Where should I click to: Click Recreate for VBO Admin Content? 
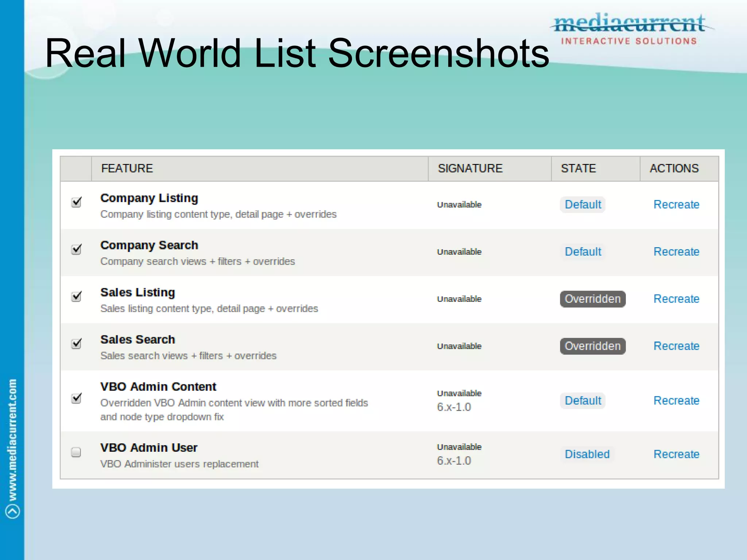(x=676, y=401)
